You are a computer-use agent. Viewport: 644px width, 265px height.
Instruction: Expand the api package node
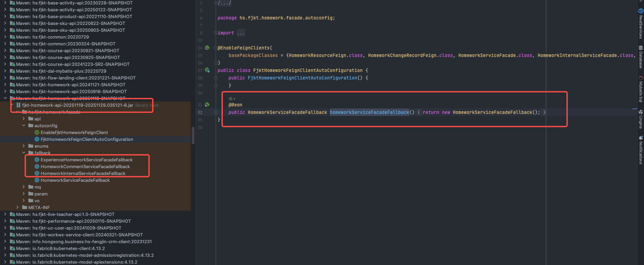24,119
